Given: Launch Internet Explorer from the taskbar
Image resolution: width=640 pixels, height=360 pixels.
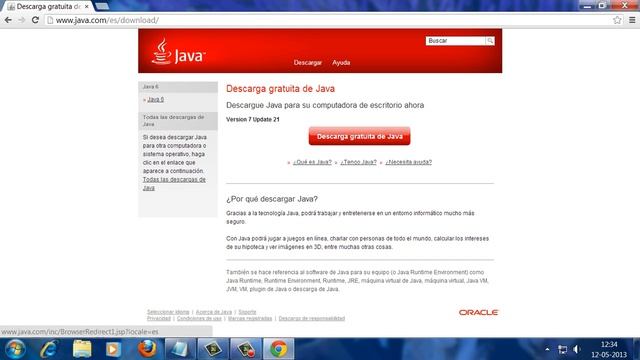Looking at the screenshot, I should pyautogui.click(x=49, y=349).
